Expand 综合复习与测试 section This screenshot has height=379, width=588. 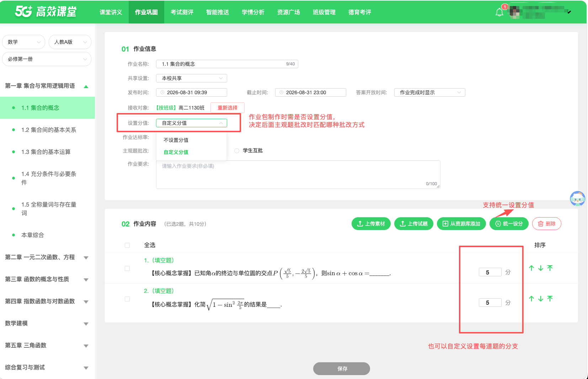(x=86, y=368)
